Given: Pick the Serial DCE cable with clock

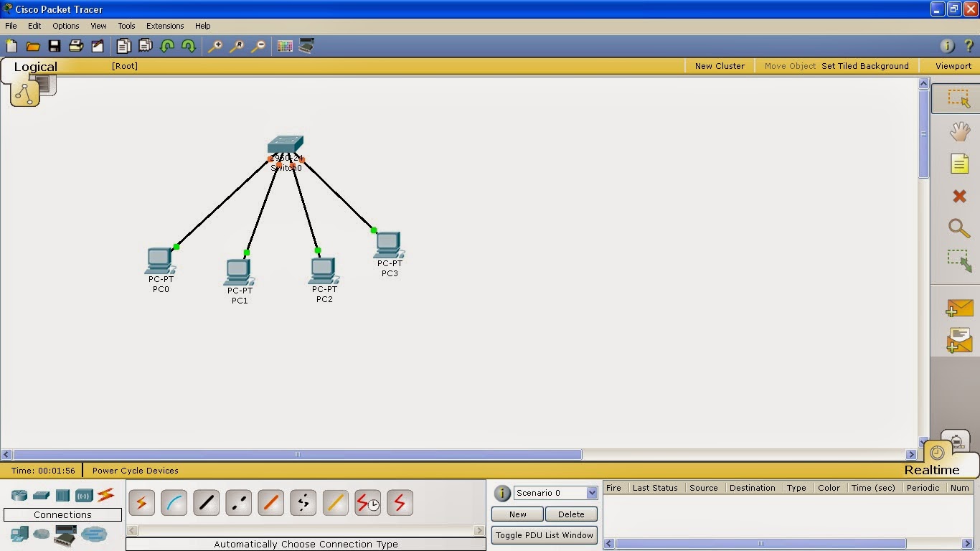Looking at the screenshot, I should [x=367, y=503].
